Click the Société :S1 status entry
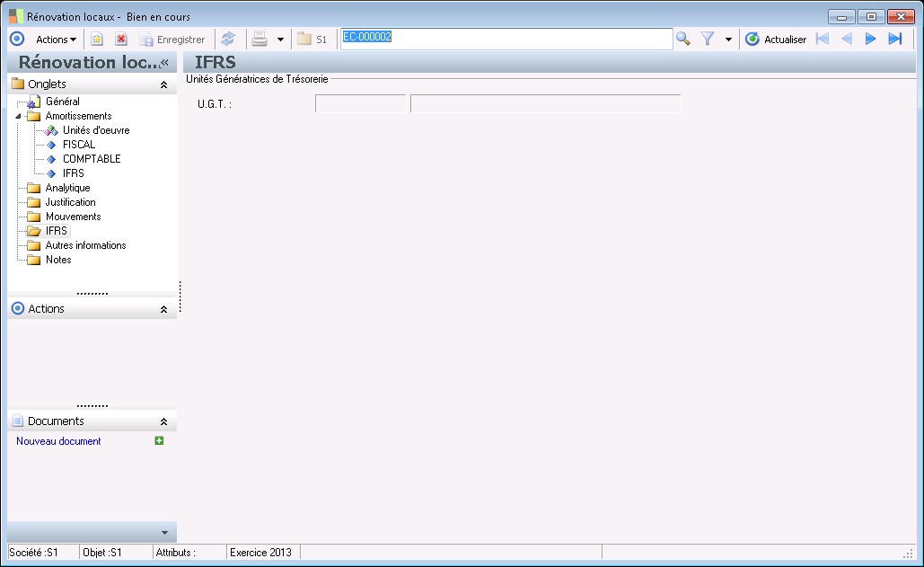 click(x=34, y=553)
